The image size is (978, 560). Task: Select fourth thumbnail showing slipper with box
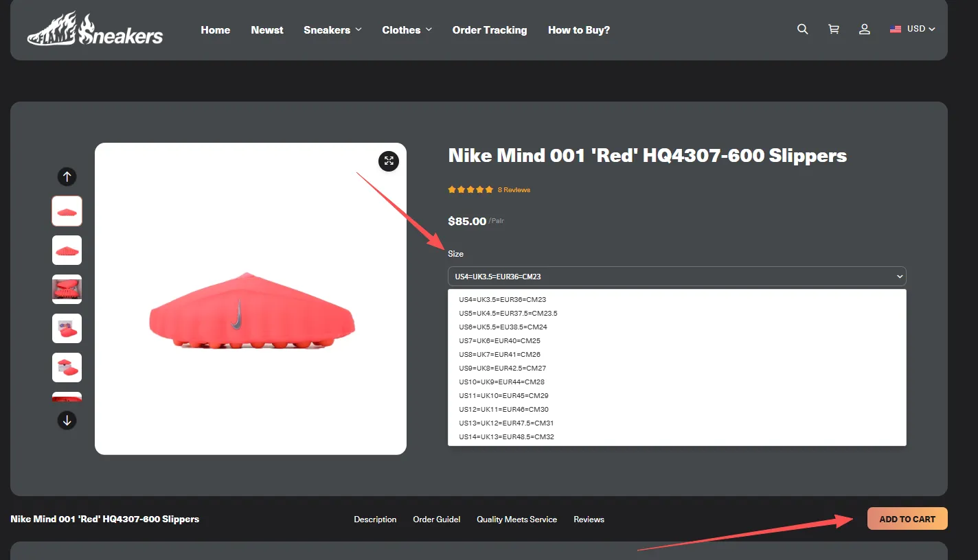click(67, 328)
